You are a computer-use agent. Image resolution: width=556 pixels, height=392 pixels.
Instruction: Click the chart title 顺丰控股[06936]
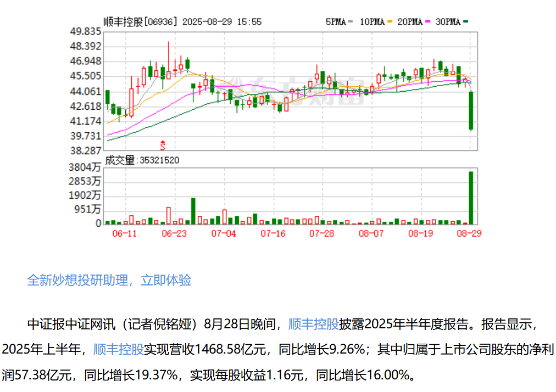pos(140,22)
